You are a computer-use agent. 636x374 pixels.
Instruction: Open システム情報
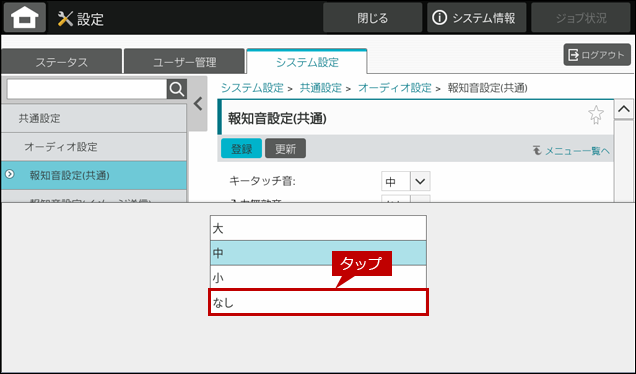click(476, 18)
